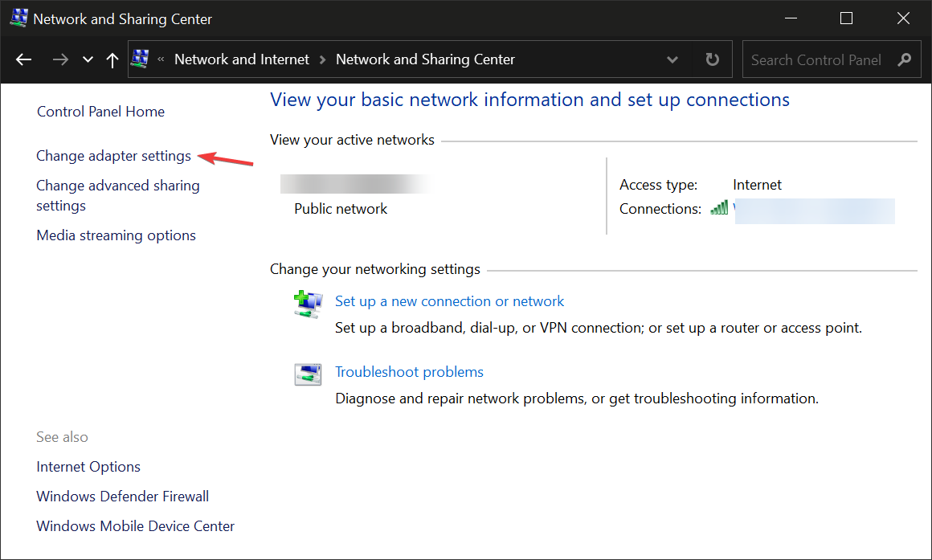
Task: Go up one level with Up arrow
Action: [112, 60]
